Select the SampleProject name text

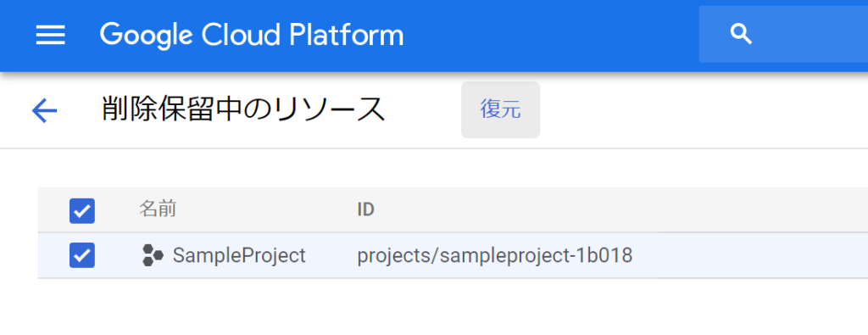click(239, 255)
